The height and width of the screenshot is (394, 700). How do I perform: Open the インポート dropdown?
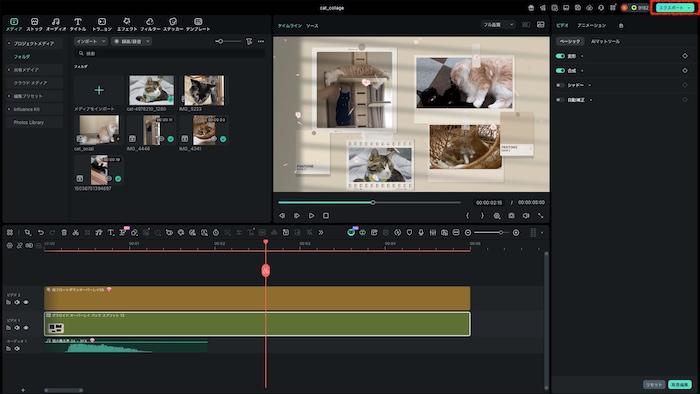click(91, 41)
